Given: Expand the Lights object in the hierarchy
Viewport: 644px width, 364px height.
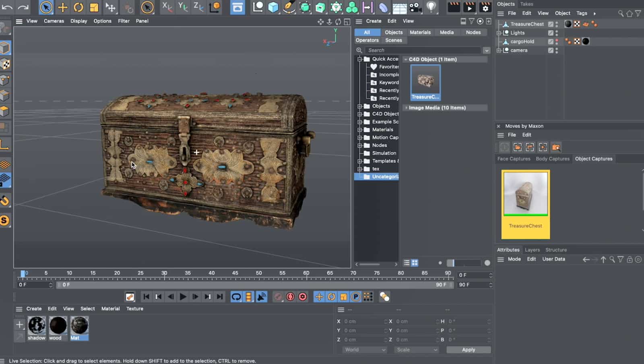Looking at the screenshot, I should tap(499, 33).
